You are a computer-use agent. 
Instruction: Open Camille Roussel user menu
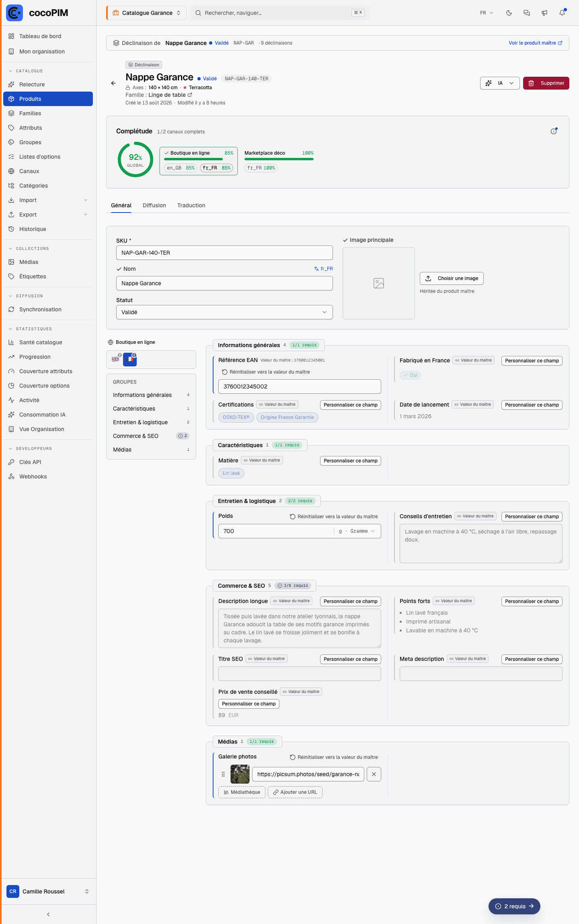pos(48,891)
